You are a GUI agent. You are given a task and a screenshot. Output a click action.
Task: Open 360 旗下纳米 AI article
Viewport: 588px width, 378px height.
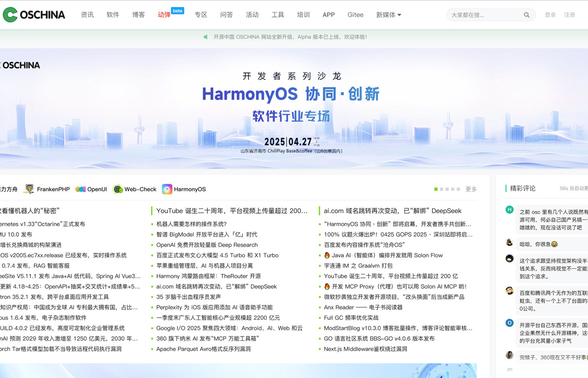click(x=208, y=339)
